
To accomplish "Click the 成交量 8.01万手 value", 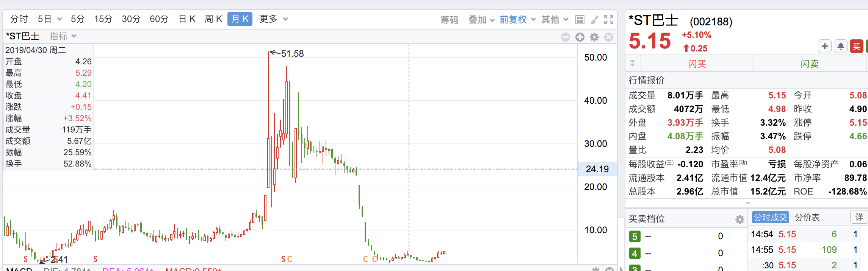I will tap(685, 95).
